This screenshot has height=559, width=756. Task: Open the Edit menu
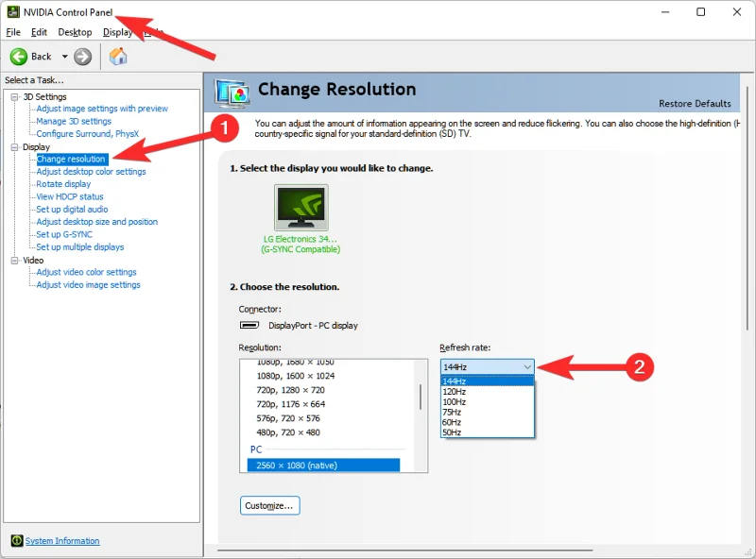click(x=39, y=32)
